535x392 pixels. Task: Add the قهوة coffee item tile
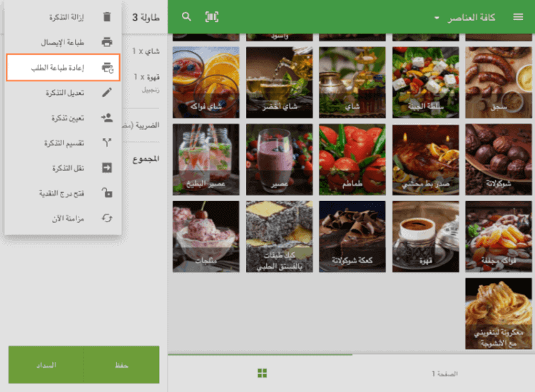click(425, 236)
